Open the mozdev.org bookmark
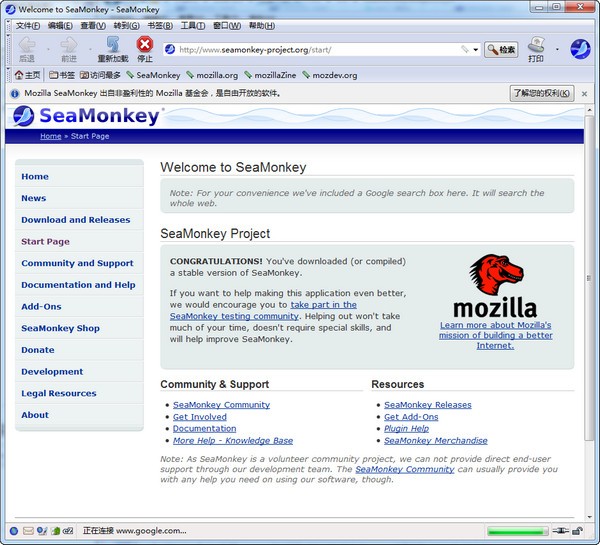Viewport: 600px width, 545px height. pyautogui.click(x=329, y=75)
